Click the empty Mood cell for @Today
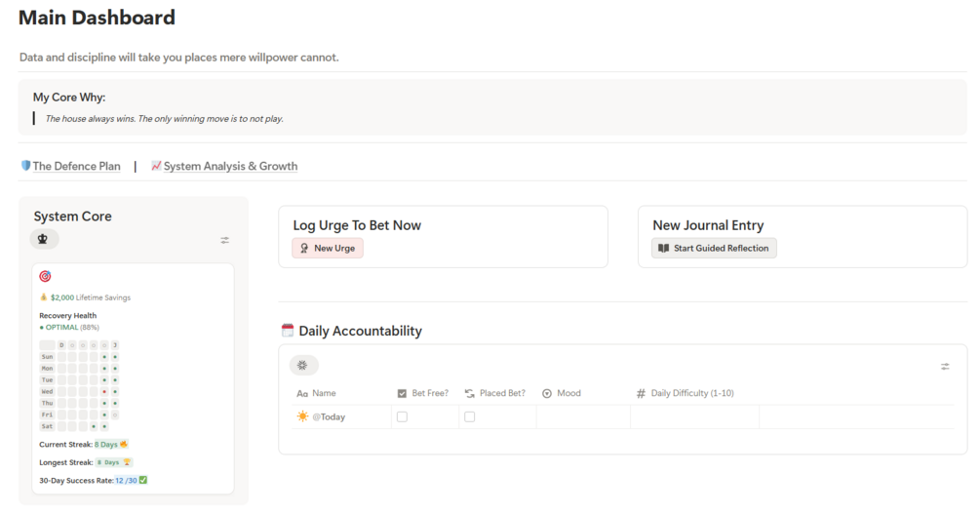Image resolution: width=980 pixels, height=514 pixels. tap(582, 416)
